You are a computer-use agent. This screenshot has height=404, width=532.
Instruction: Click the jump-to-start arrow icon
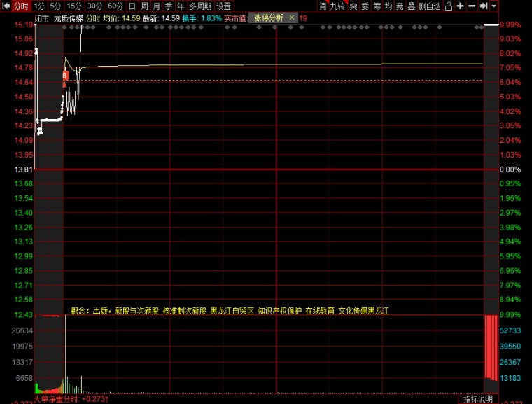coord(6,6)
